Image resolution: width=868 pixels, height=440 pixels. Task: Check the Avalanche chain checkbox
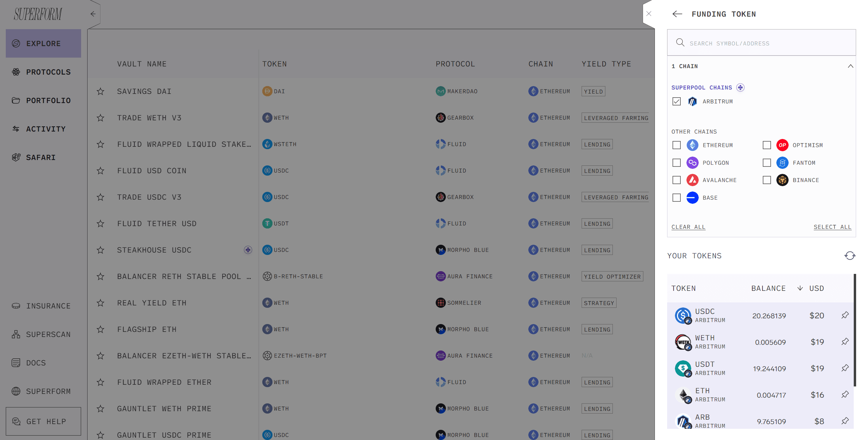click(x=677, y=180)
